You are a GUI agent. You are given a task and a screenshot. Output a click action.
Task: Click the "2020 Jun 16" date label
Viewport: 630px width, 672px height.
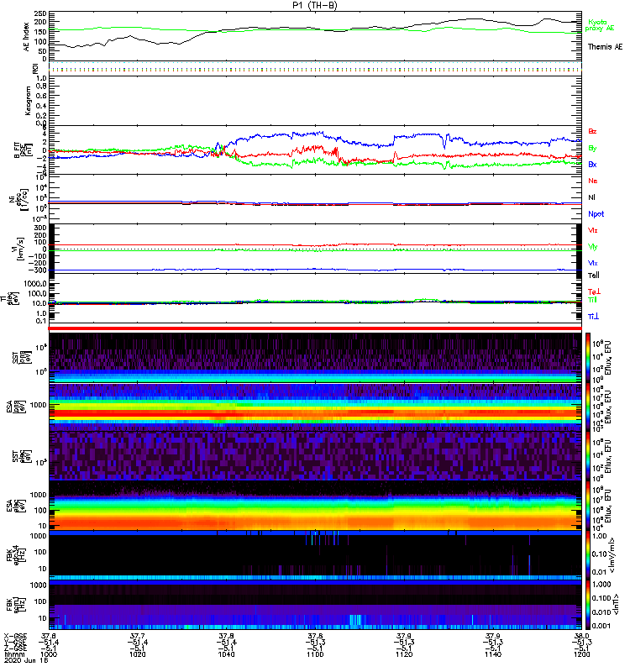26,660
